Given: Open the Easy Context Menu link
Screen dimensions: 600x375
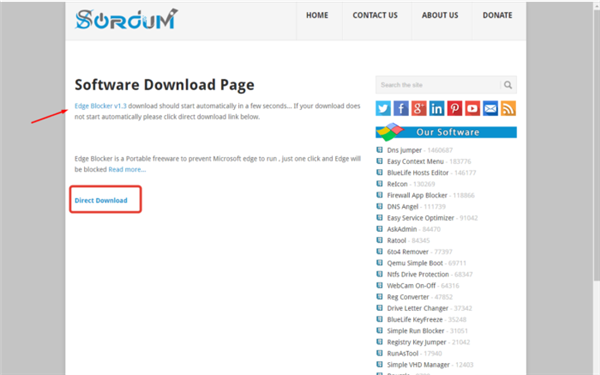Looking at the screenshot, I should tap(415, 161).
